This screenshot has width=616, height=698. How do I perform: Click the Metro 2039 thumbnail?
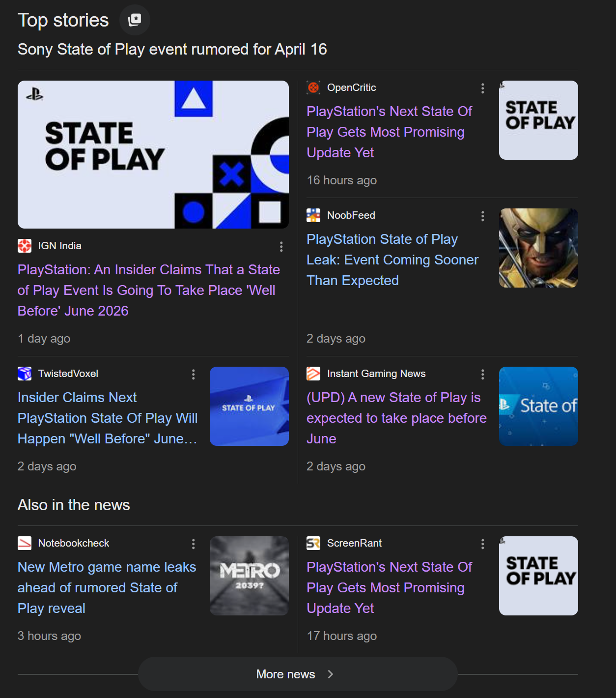point(249,576)
